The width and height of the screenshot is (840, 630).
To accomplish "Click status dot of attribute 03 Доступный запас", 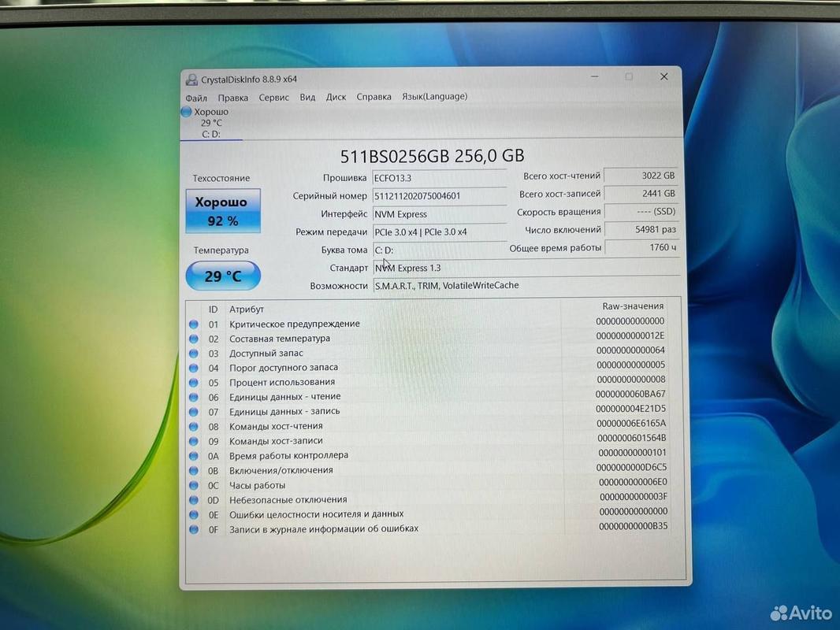I will (194, 354).
